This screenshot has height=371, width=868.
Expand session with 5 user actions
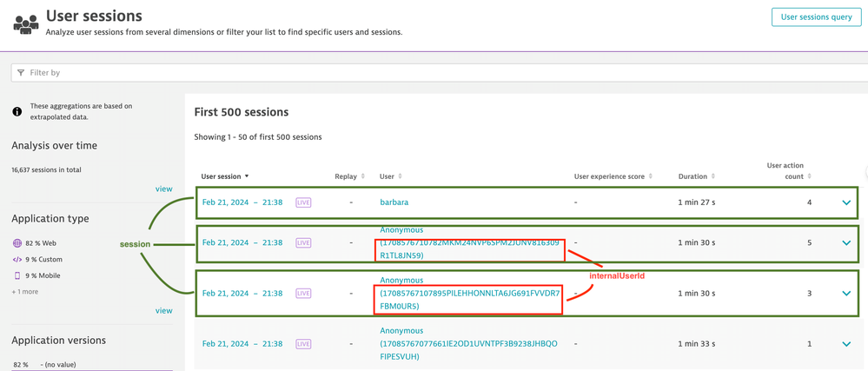845,243
